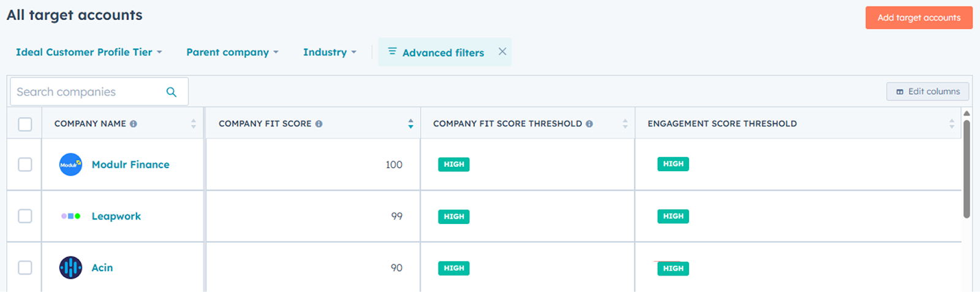
Task: Sort by Company Name column arrows
Action: (x=194, y=124)
